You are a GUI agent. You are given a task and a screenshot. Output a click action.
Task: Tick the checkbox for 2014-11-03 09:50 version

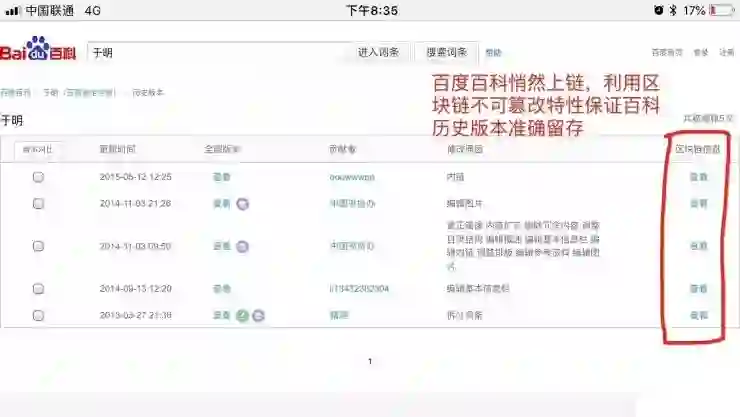pyautogui.click(x=38, y=246)
